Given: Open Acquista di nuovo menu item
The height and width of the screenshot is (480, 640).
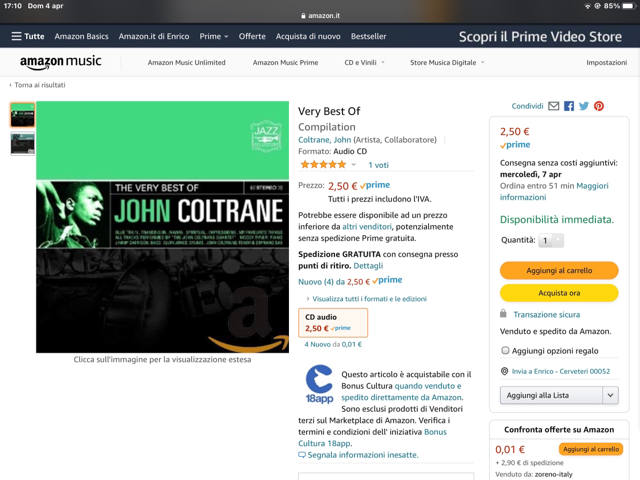Looking at the screenshot, I should point(308,36).
